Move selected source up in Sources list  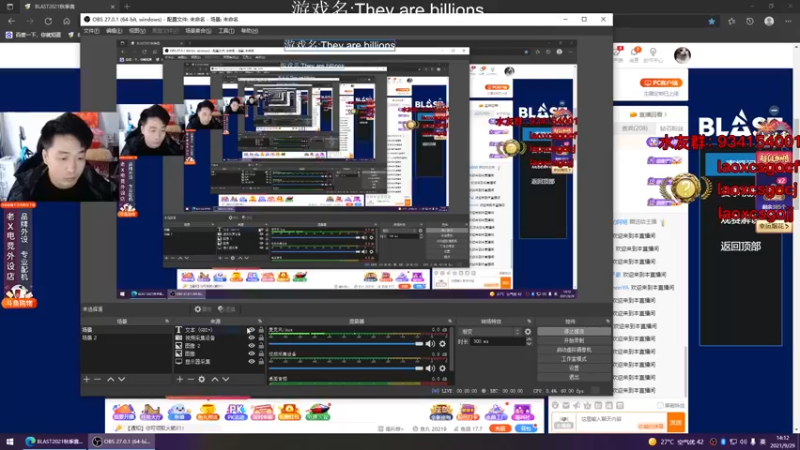[x=215, y=380]
